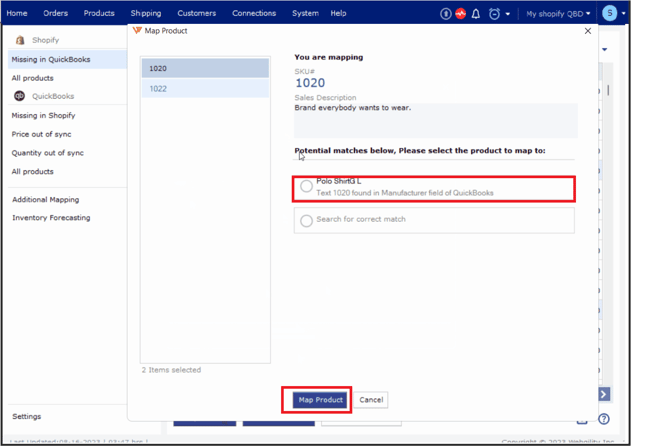Viewport: 670px width, 446px height.
Task: Click the Shopify bag icon in sidebar
Action: pos(20,40)
